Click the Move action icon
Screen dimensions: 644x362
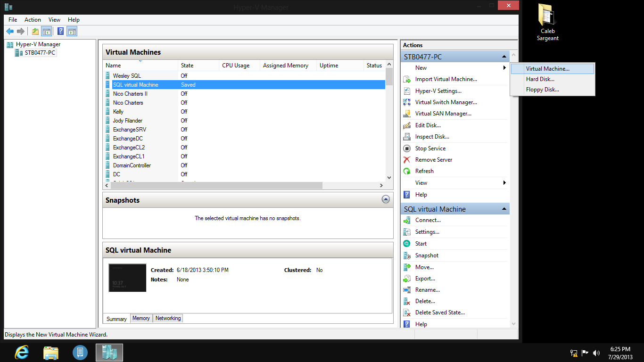407,267
